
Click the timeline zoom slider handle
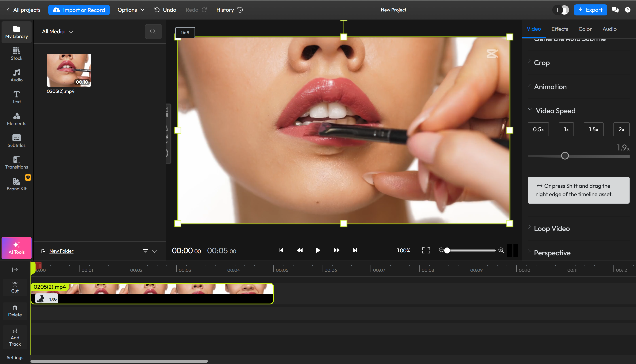point(447,250)
